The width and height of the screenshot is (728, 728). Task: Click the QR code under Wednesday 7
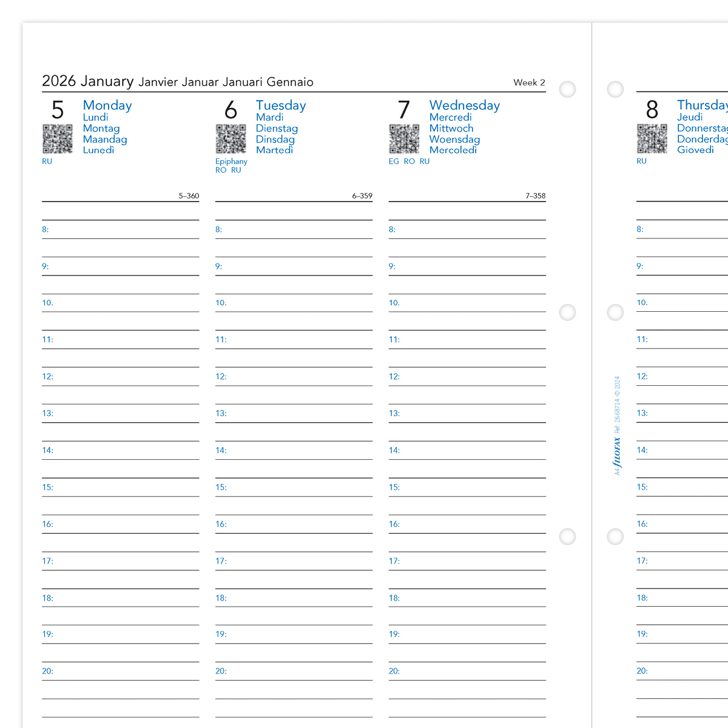(404, 139)
